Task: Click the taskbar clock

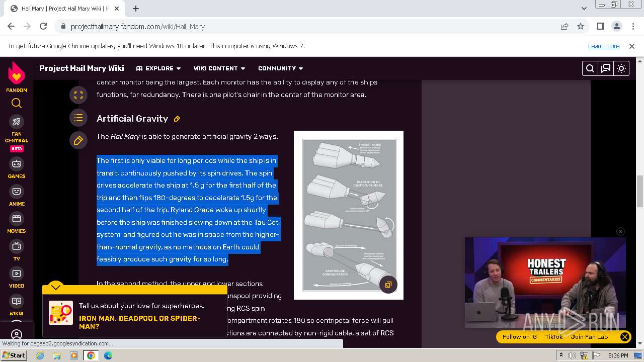Action: click(618, 355)
